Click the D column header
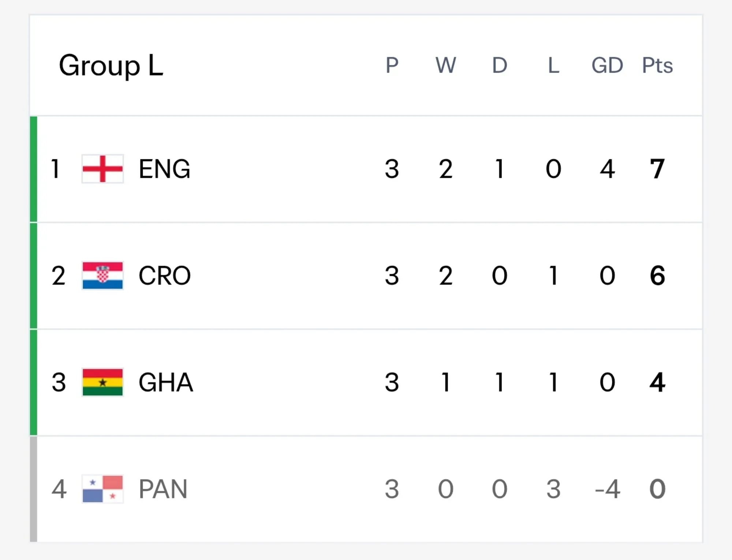This screenshot has width=732, height=560. point(500,66)
